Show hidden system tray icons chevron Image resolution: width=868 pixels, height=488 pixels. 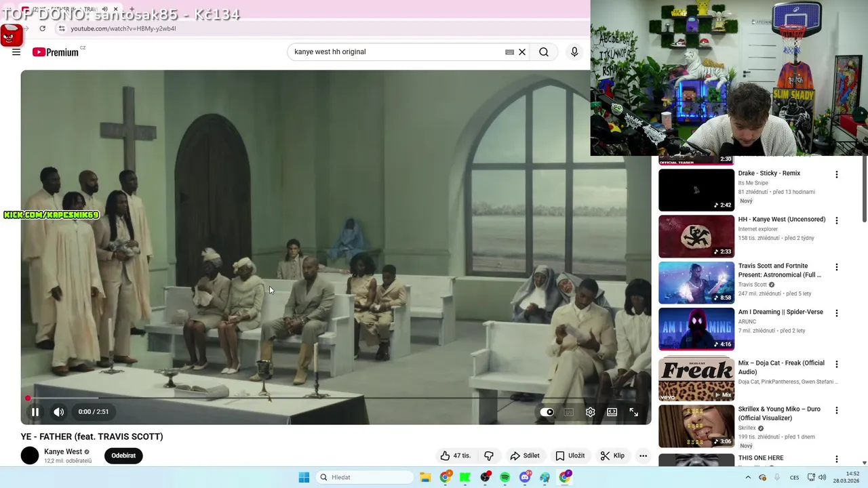point(748,477)
